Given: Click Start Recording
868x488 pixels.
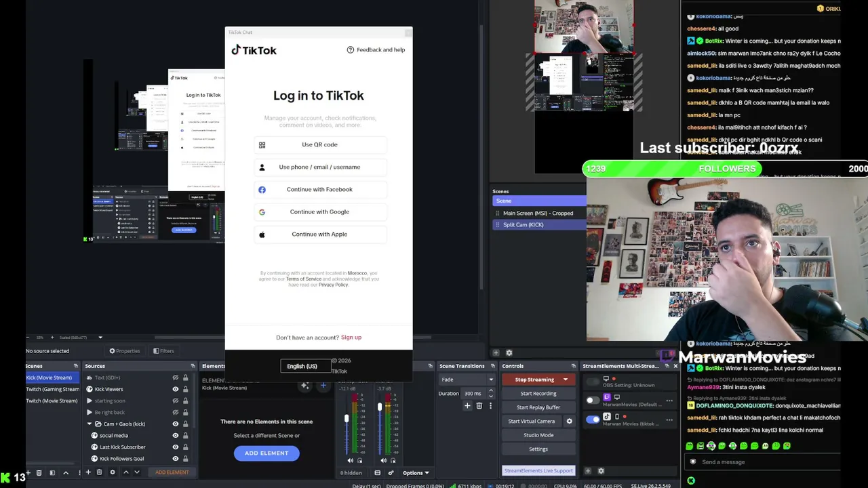Looking at the screenshot, I should coord(538,393).
